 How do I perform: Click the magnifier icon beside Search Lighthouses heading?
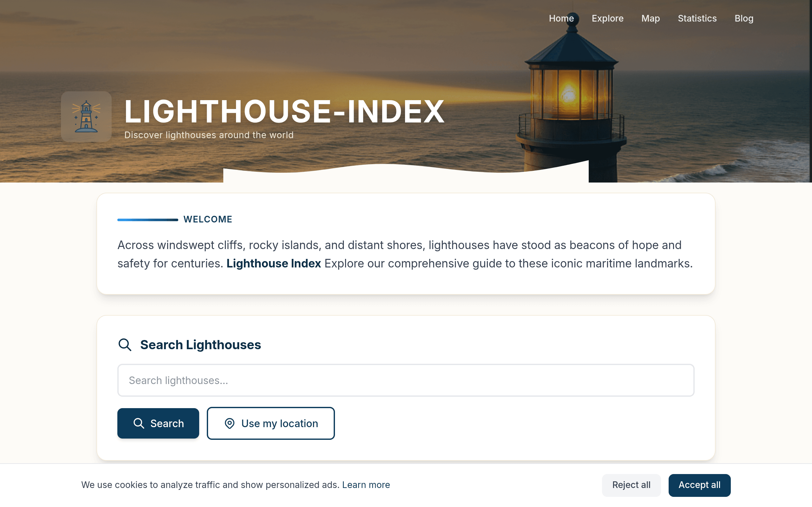coord(125,344)
